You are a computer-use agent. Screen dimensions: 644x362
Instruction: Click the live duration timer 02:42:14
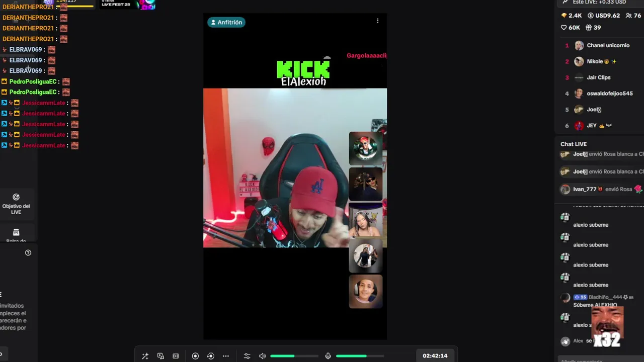(435, 355)
